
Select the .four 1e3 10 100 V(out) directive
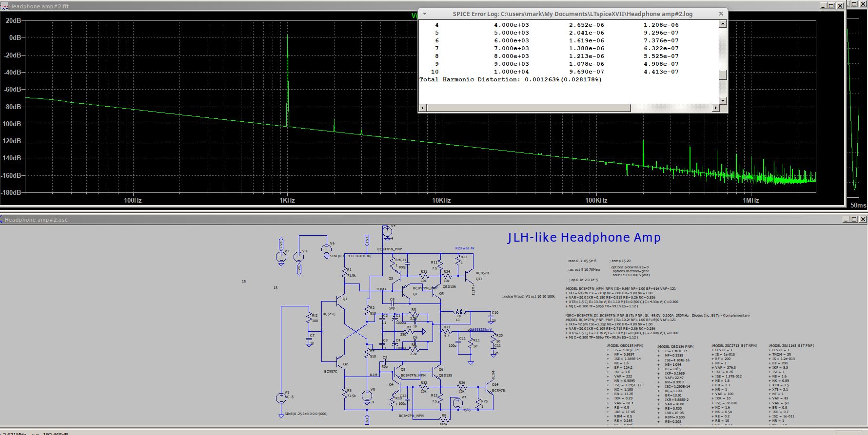tap(631, 275)
